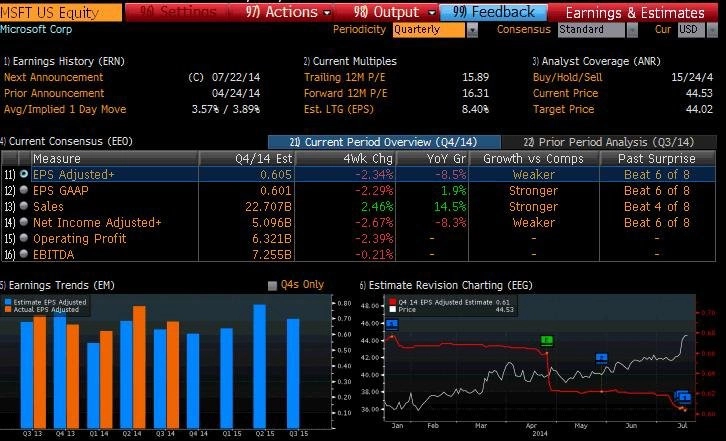This screenshot has width=726, height=441.
Task: Click the blue Estimate EPS Adjusted legend swatch
Action: 8,302
